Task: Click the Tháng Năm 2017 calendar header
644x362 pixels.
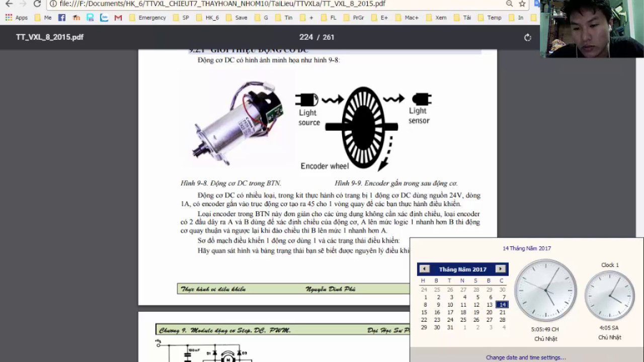Action: point(462,269)
